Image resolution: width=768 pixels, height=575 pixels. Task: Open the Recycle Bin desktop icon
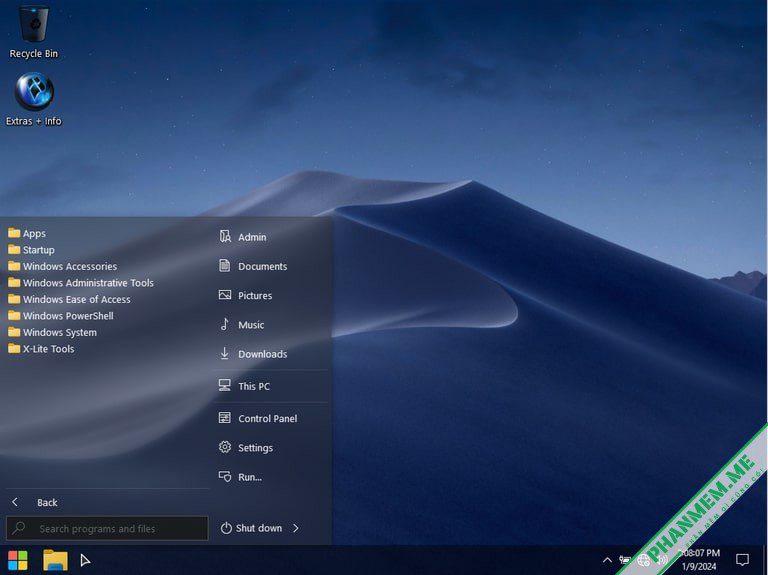[33, 32]
